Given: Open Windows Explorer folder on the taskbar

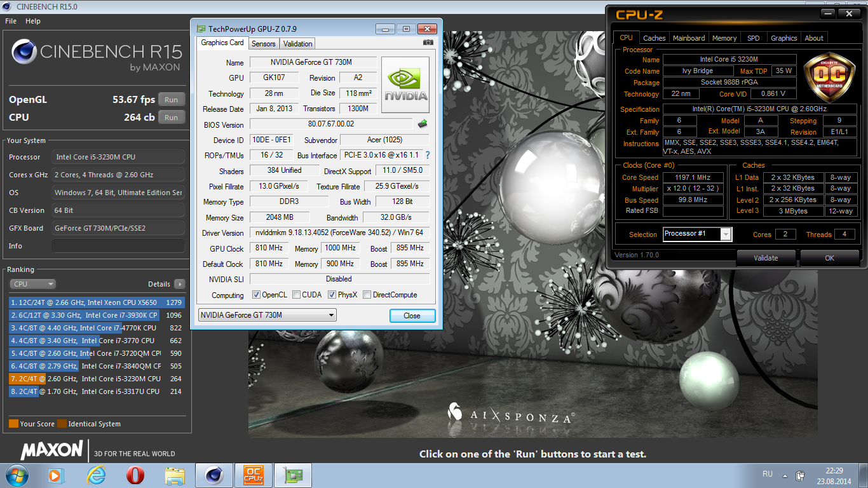Looking at the screenshot, I should coord(174,475).
